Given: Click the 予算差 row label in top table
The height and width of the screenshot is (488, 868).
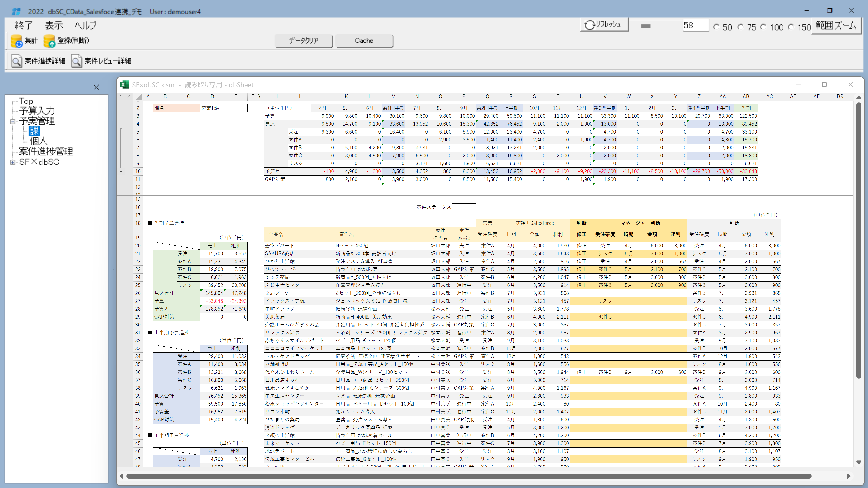Looking at the screenshot, I should point(288,171).
